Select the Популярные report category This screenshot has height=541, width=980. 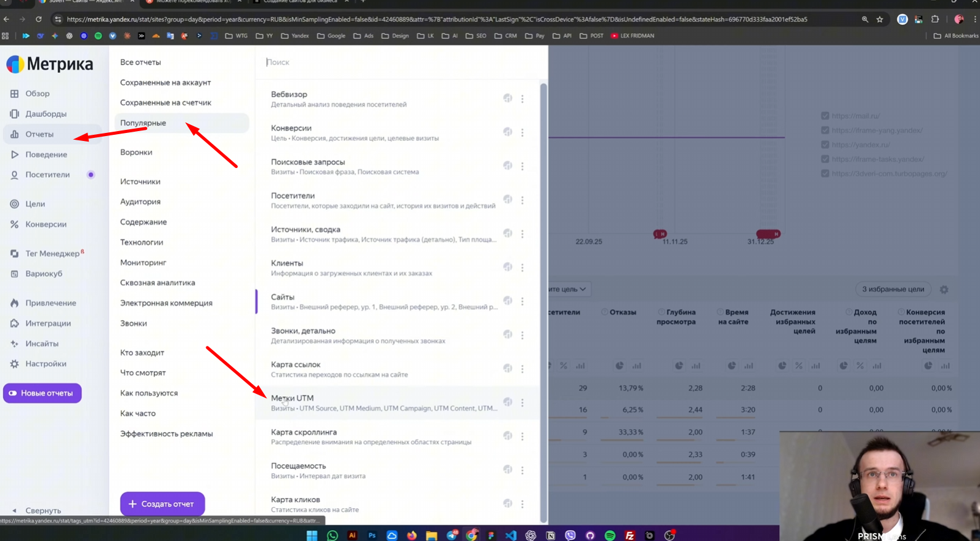[182, 123]
